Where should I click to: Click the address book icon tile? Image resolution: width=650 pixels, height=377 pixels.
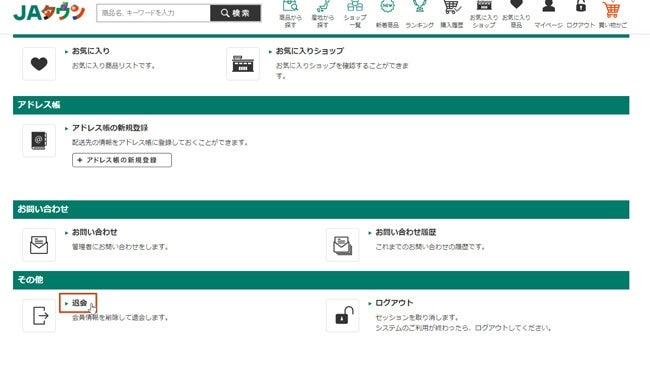(x=39, y=141)
